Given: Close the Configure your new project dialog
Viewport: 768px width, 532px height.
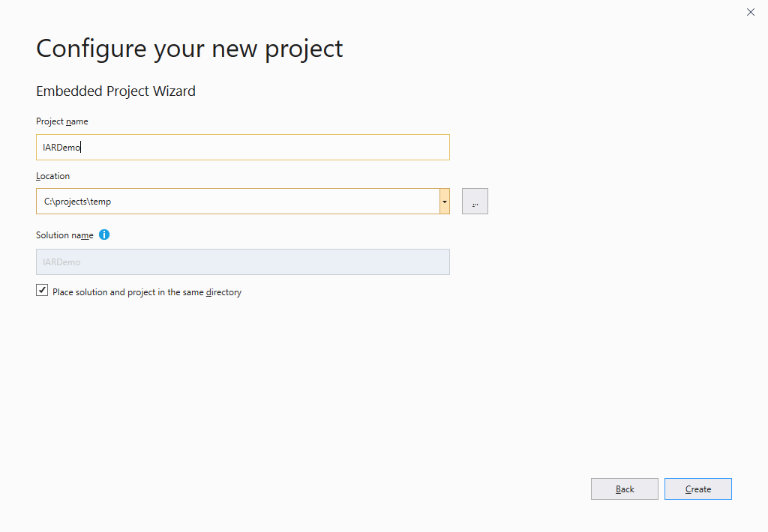Looking at the screenshot, I should (751, 12).
